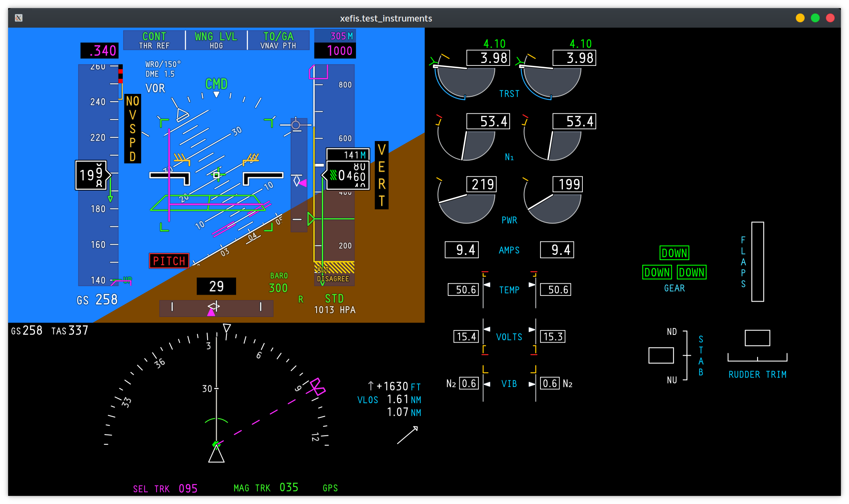
Task: Click the magenta triangle on the slip indicator
Action: [211, 312]
